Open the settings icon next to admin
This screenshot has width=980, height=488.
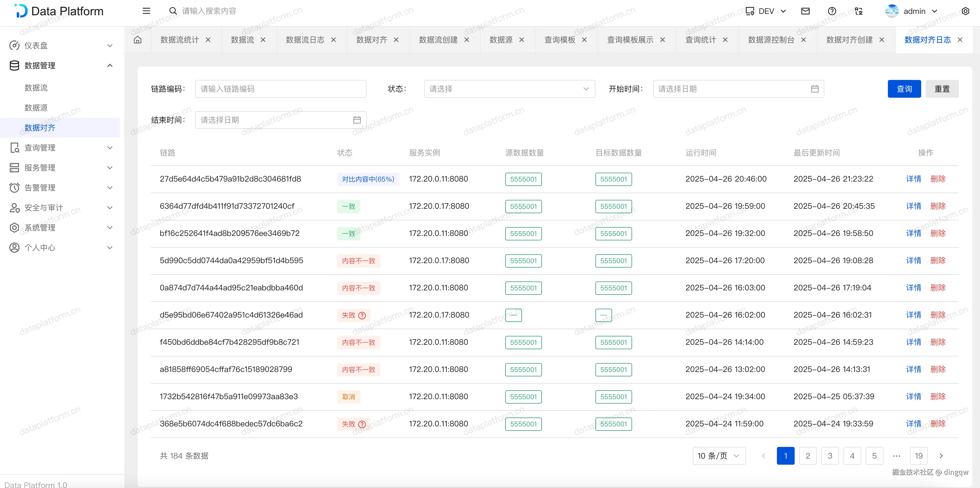(x=965, y=11)
